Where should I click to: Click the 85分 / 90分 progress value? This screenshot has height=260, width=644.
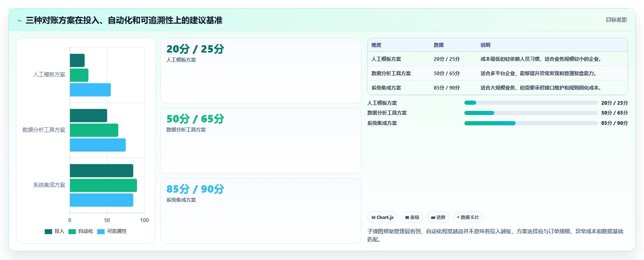614,123
